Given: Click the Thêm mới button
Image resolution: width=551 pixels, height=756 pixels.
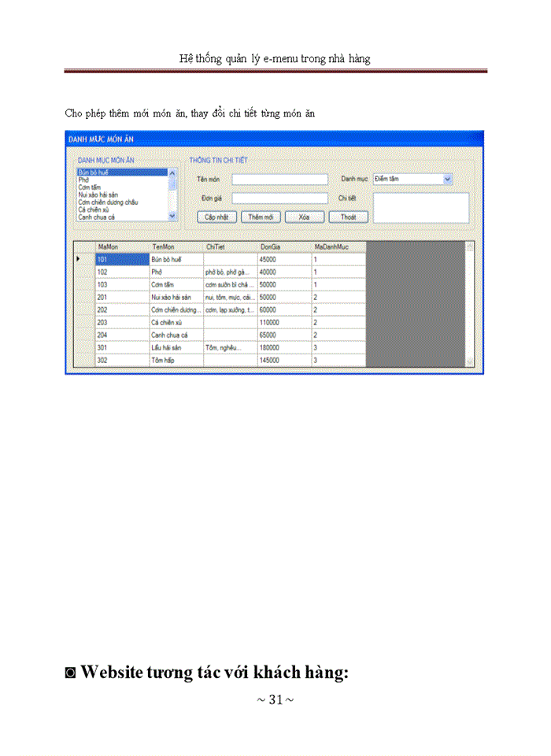Looking at the screenshot, I should 261,217.
